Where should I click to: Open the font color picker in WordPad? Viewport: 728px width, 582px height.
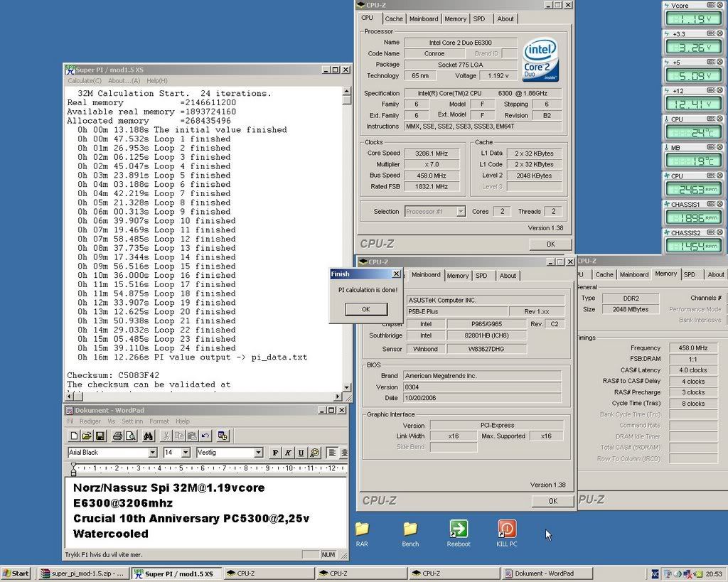(x=315, y=453)
